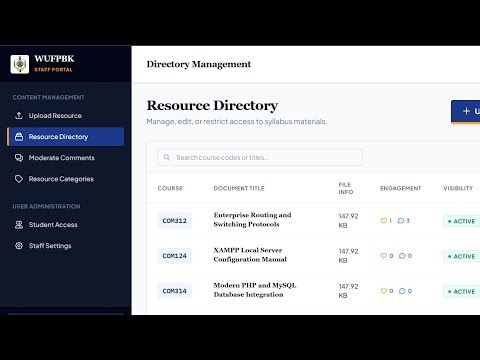The height and width of the screenshot is (360, 480).
Task: Open Modern PHP and MySQL Database Integration
Action: tap(255, 290)
